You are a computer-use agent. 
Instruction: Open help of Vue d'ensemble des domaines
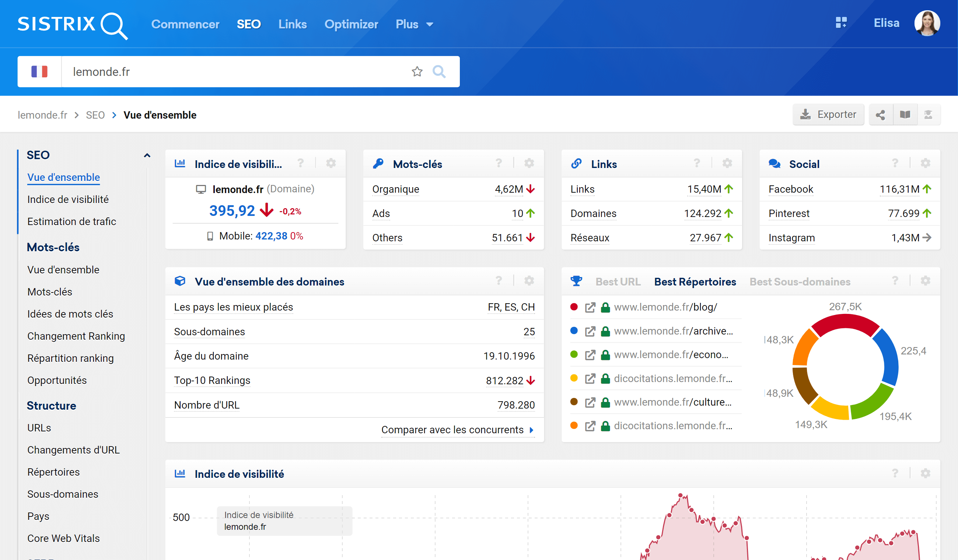[499, 281]
